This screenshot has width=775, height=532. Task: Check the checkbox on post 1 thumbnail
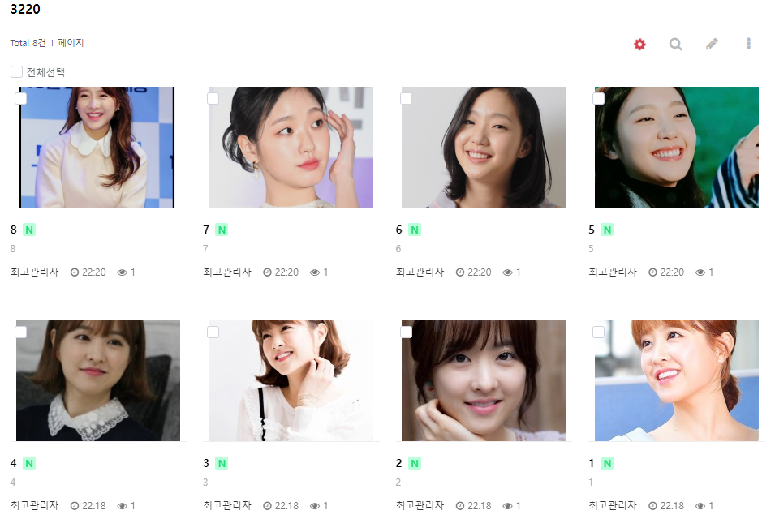pos(599,332)
